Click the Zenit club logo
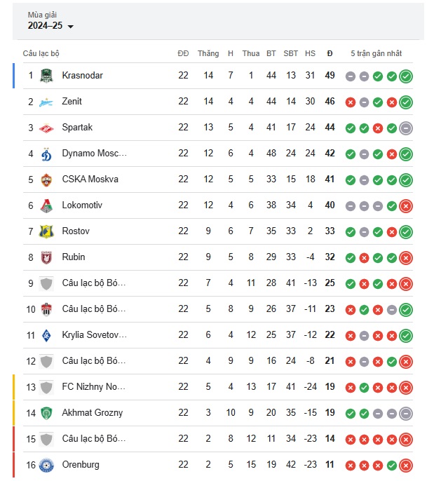448x481 pixels. coord(46,102)
